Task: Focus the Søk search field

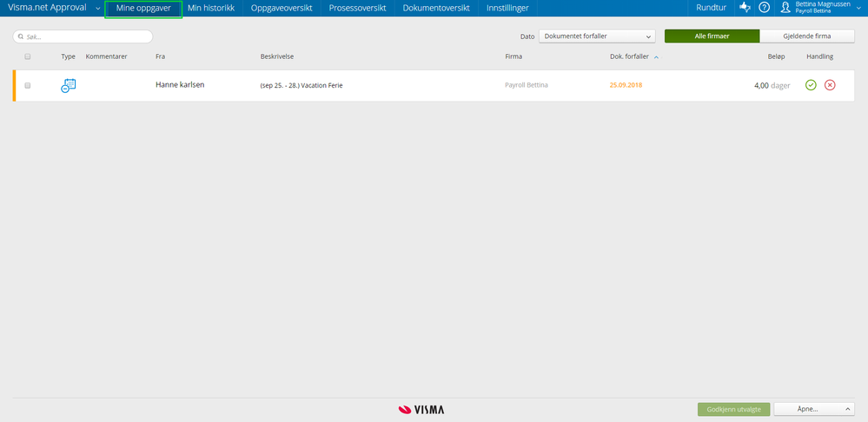Action: [83, 36]
